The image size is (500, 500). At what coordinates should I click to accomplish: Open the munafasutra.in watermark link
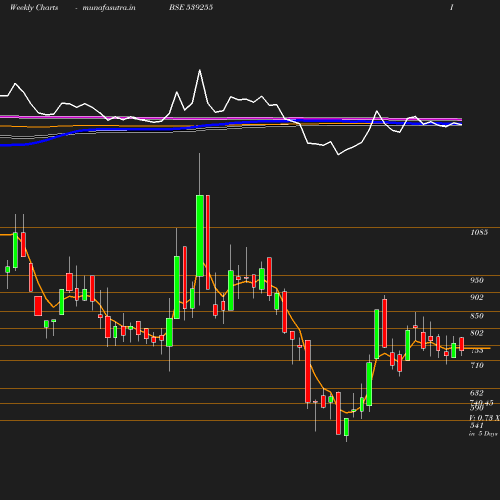pyautogui.click(x=109, y=7)
